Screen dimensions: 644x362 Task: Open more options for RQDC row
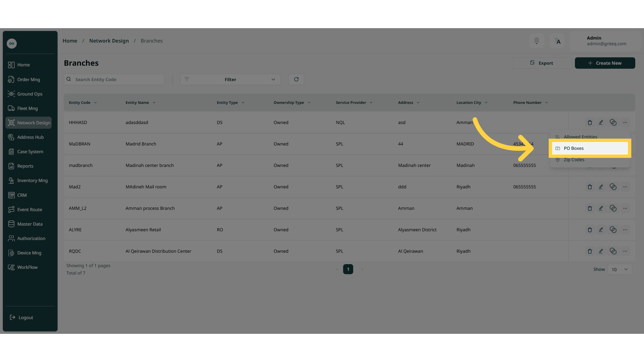pos(625,251)
